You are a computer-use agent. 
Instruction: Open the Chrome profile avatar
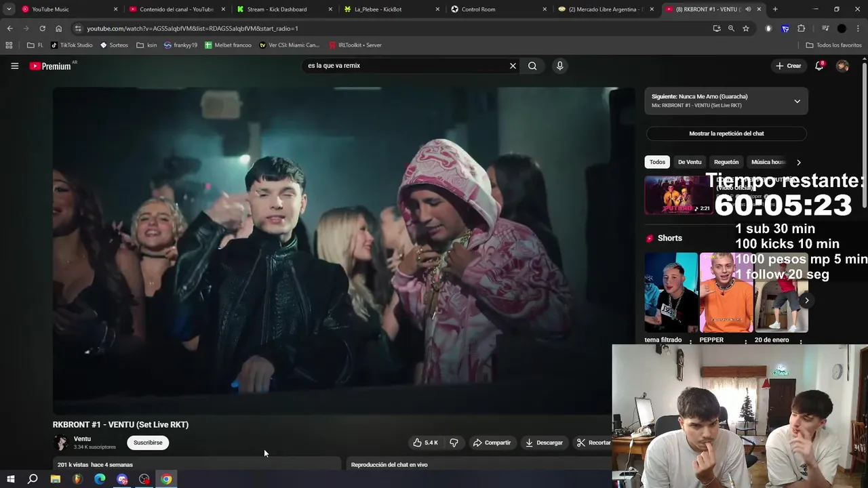(842, 28)
